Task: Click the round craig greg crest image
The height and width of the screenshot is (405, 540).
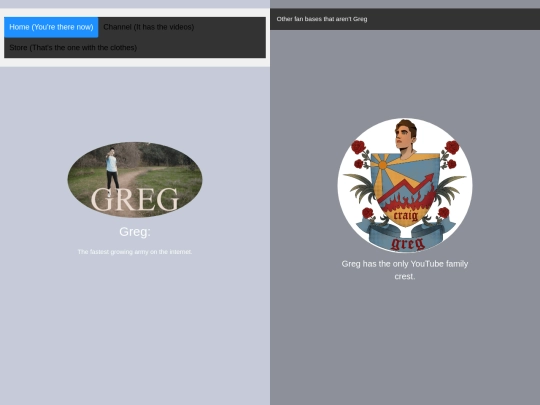Action: pyautogui.click(x=405, y=185)
